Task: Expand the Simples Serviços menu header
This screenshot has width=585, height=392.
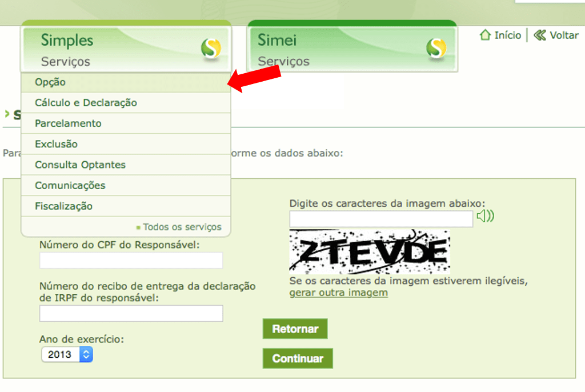Action: (x=126, y=49)
